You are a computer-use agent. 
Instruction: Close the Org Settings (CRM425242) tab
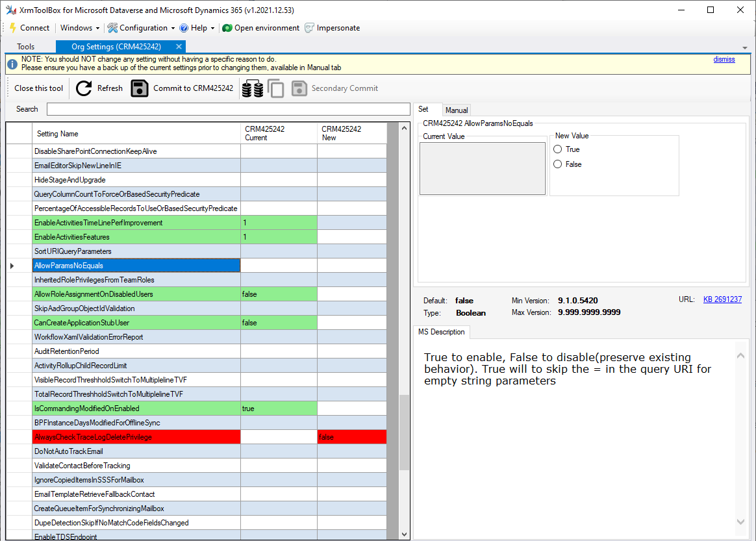pos(179,46)
